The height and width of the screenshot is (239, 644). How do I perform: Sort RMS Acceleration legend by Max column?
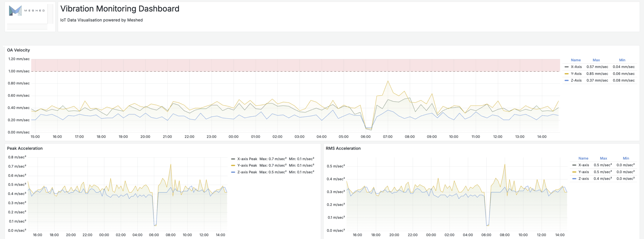(x=603, y=158)
